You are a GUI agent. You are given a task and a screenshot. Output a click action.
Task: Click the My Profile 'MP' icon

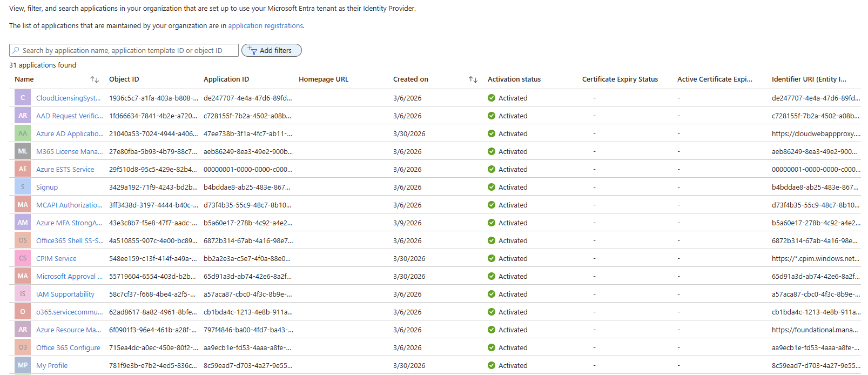click(x=23, y=365)
